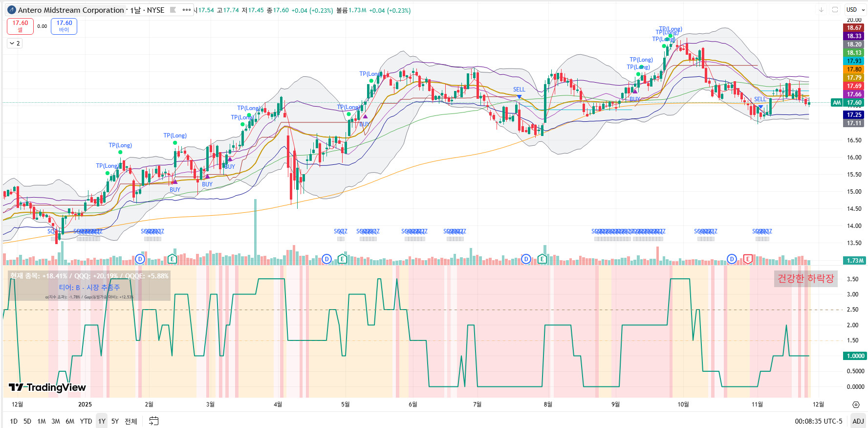Select the 1D time range
Image resolution: width=868 pixels, height=428 pixels.
(14, 421)
